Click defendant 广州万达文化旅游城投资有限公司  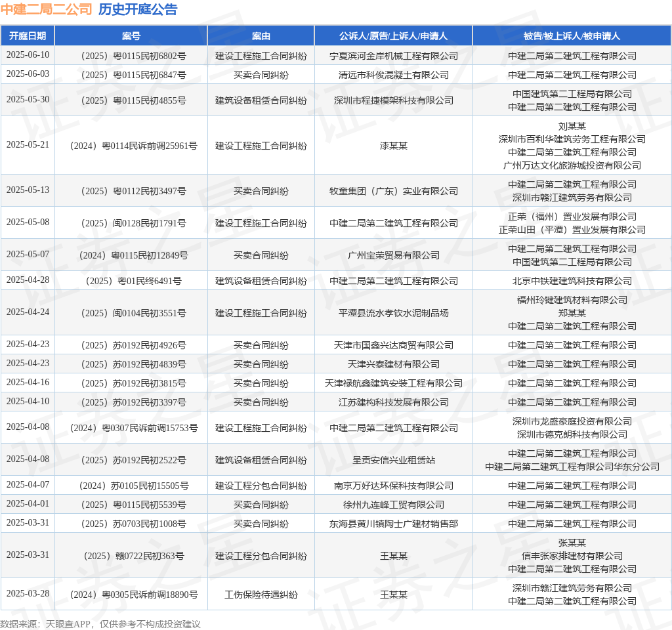[572, 165]
